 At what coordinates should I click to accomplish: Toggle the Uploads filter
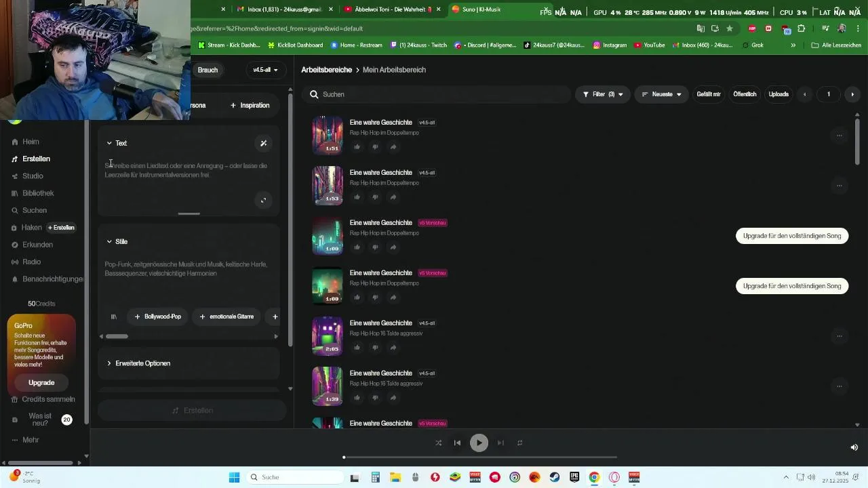tap(778, 94)
